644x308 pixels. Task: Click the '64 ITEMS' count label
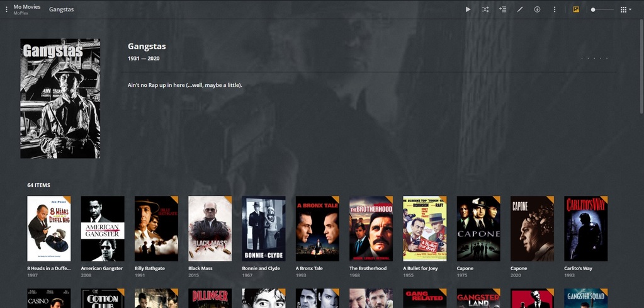(x=38, y=185)
